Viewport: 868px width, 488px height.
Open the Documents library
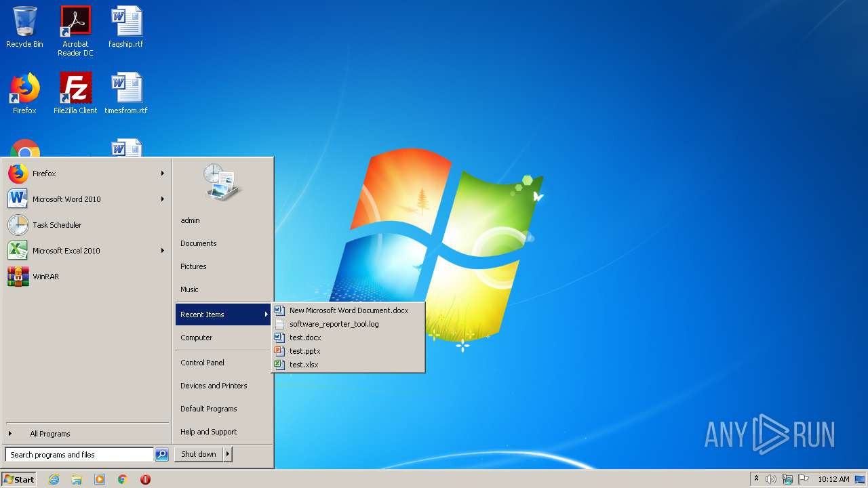click(223, 243)
